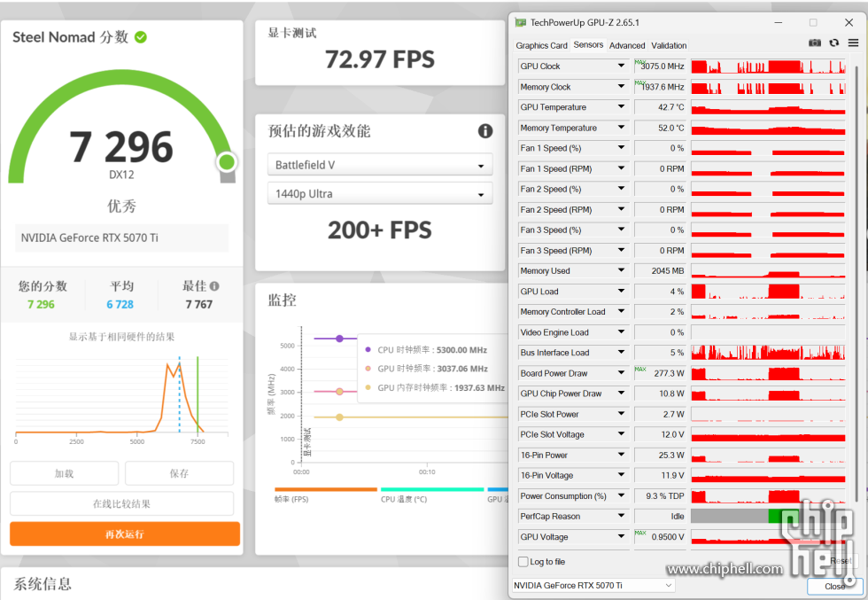This screenshot has width=868, height=600.
Task: Open the Battlefield V game dropdown
Action: point(380,165)
